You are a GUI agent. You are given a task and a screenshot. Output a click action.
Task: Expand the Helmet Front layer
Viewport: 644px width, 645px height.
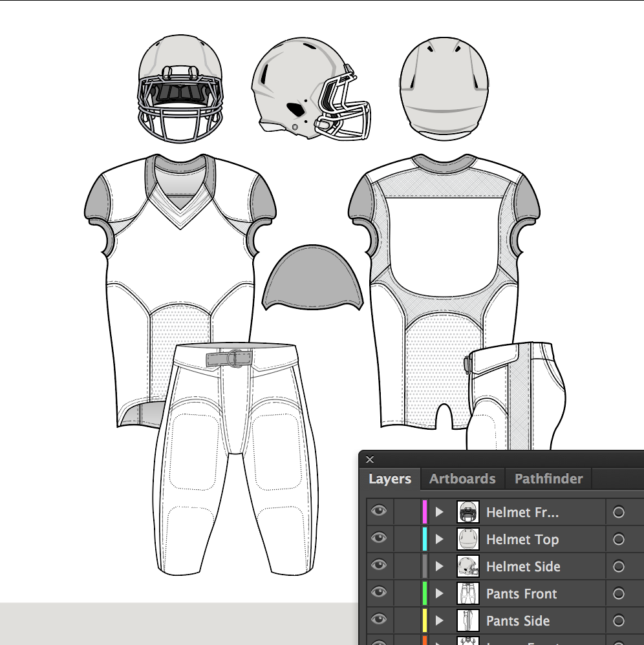click(x=440, y=512)
